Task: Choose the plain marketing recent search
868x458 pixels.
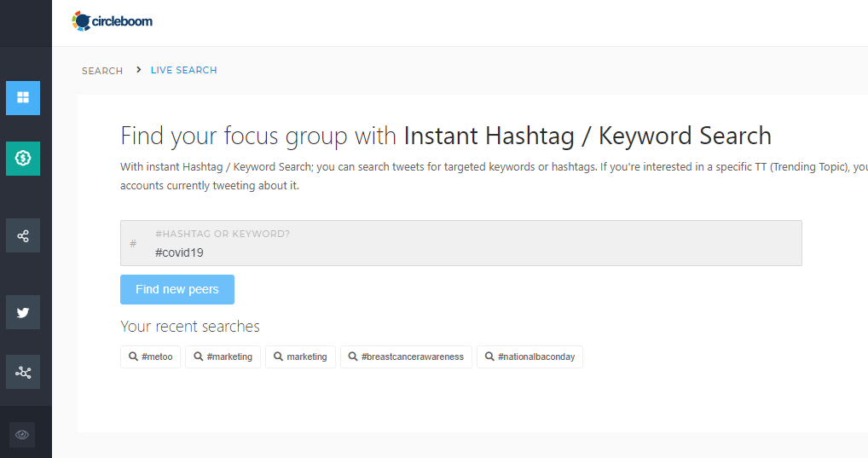Action: coord(300,357)
